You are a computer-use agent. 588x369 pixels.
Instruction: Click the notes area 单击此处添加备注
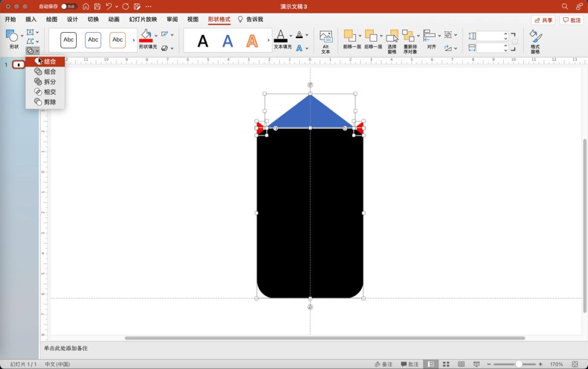pyautogui.click(x=66, y=348)
